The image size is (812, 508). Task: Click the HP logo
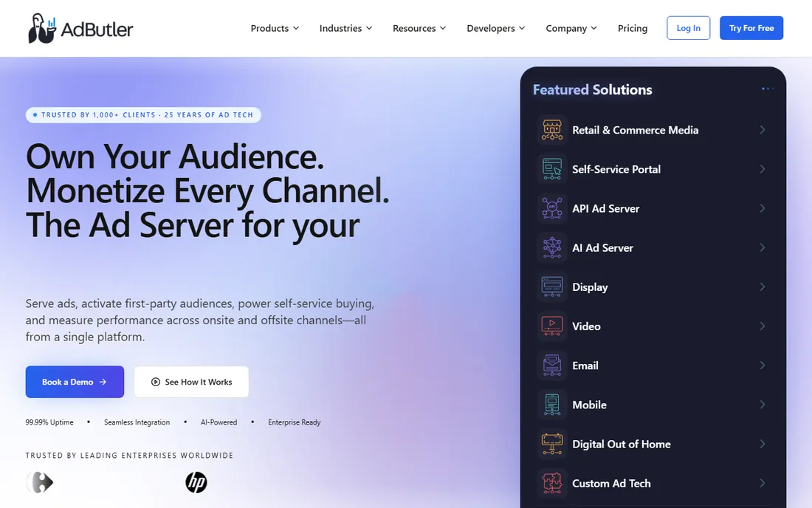click(196, 483)
